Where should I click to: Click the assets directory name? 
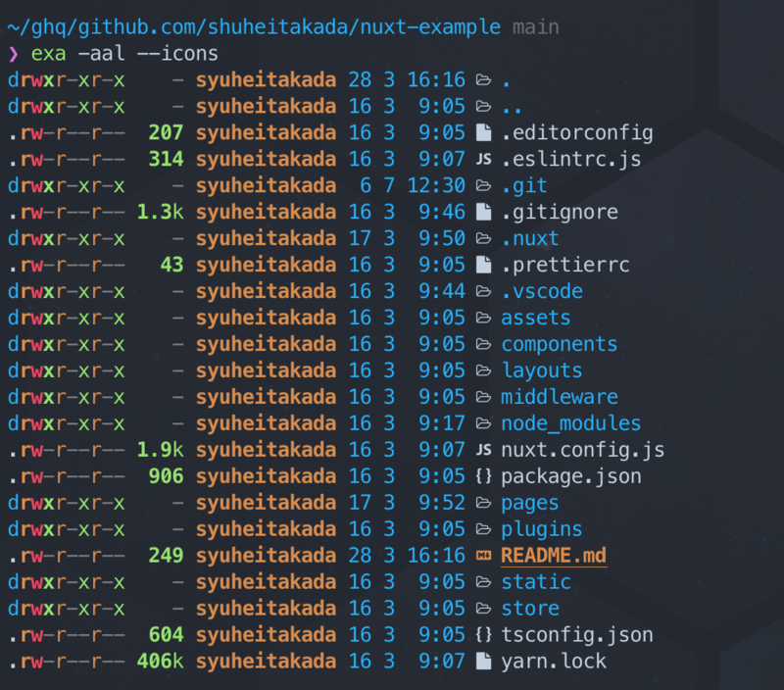coord(535,319)
